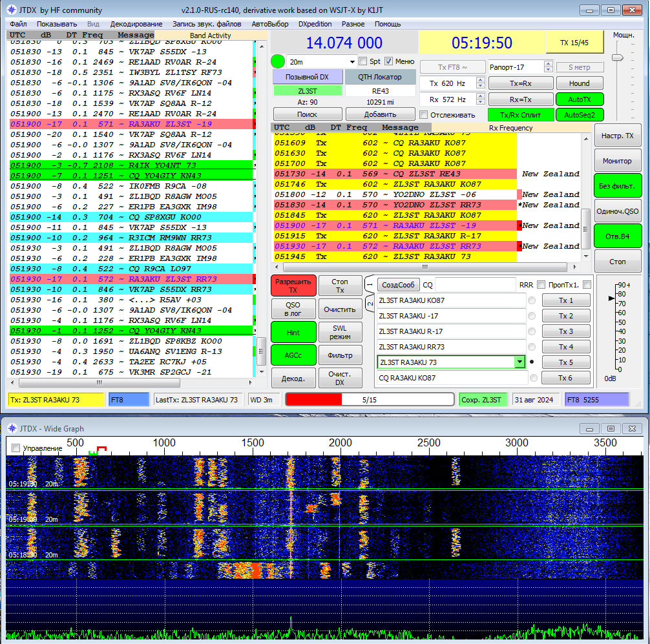Click the 14.074 000 frequency display
The width and height of the screenshot is (650, 644).
click(x=344, y=43)
